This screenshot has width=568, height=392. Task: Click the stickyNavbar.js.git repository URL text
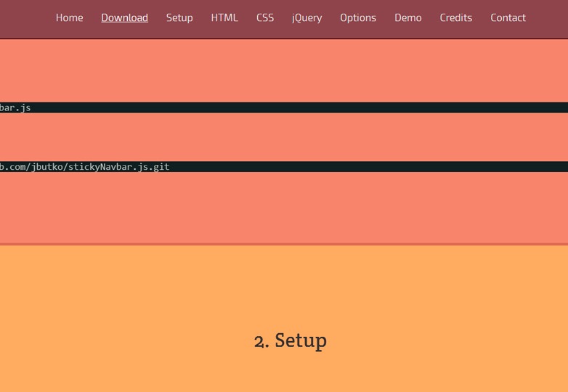click(x=85, y=167)
